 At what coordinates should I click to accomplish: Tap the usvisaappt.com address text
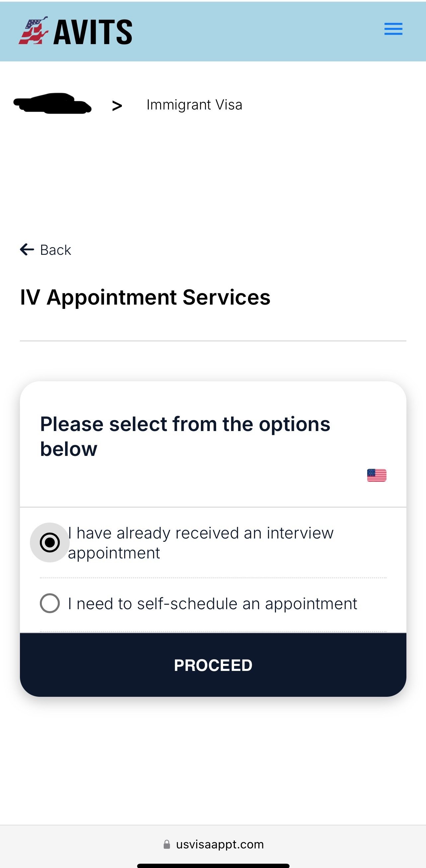pos(219,844)
